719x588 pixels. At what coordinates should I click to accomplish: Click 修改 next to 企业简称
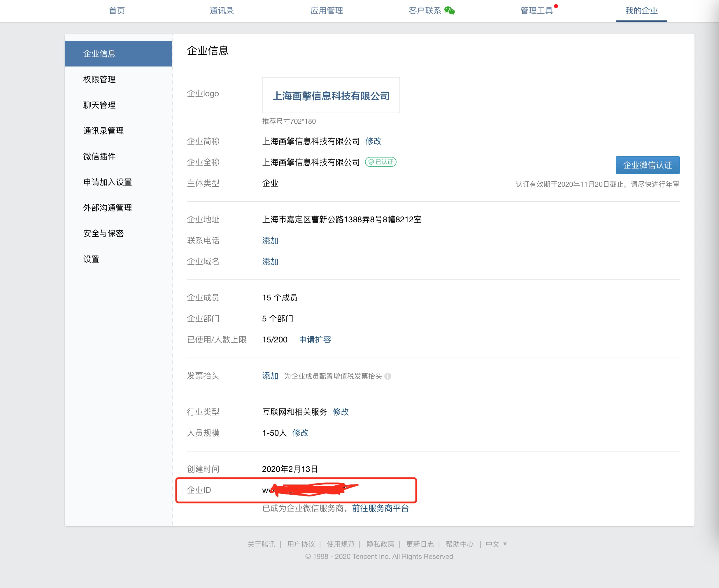(373, 141)
